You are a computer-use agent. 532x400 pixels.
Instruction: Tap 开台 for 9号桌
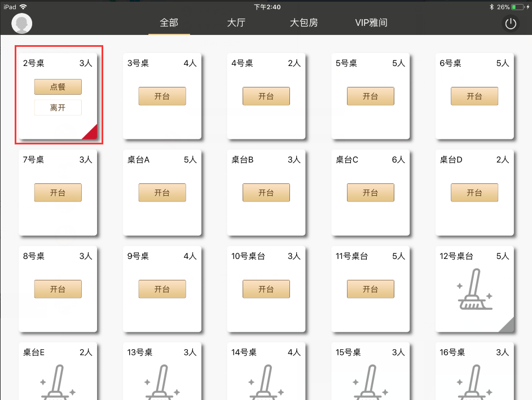[162, 289]
